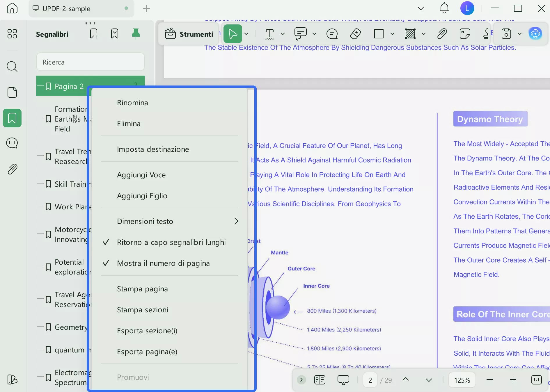The image size is (550, 392).
Task: Expand the tab list chevron in title bar
Action: 421,8
